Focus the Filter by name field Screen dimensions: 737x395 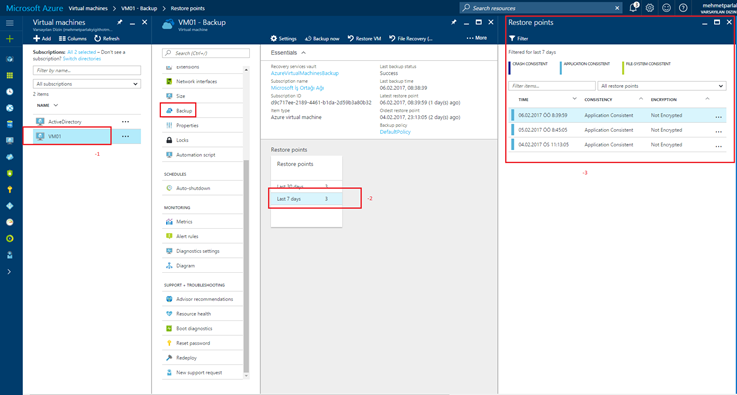[x=87, y=71]
